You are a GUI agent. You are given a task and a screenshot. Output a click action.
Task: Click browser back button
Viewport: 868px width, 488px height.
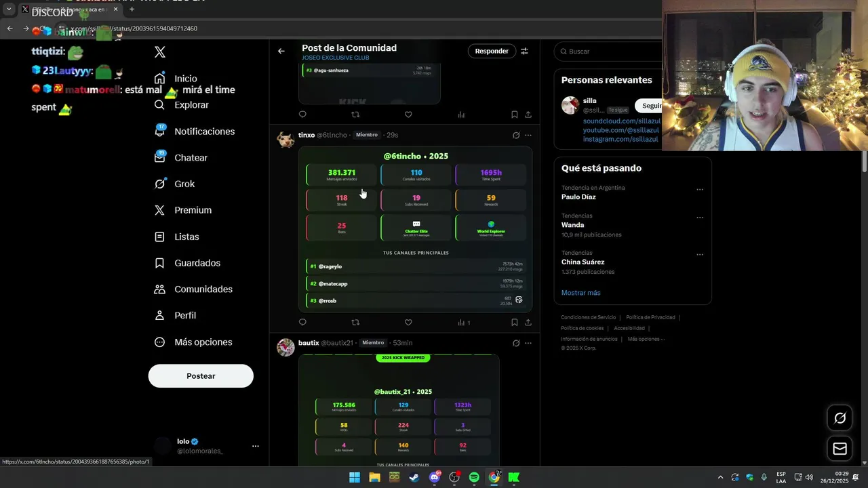click(x=9, y=28)
